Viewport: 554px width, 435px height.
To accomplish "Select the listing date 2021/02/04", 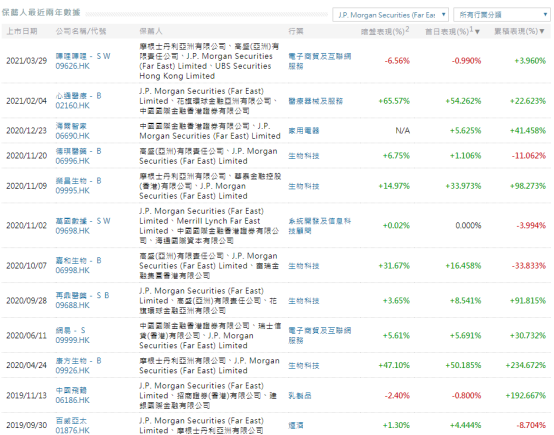I will [x=26, y=101].
